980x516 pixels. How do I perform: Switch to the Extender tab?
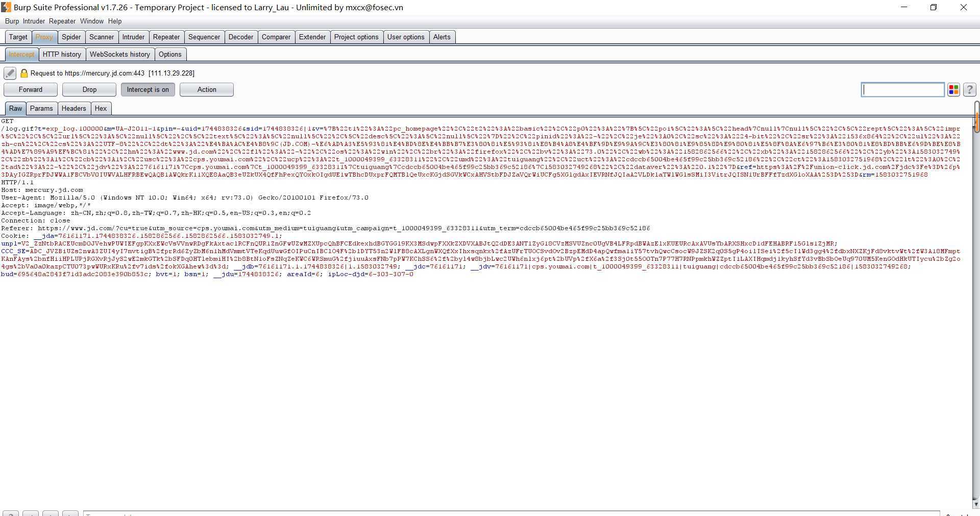312,37
